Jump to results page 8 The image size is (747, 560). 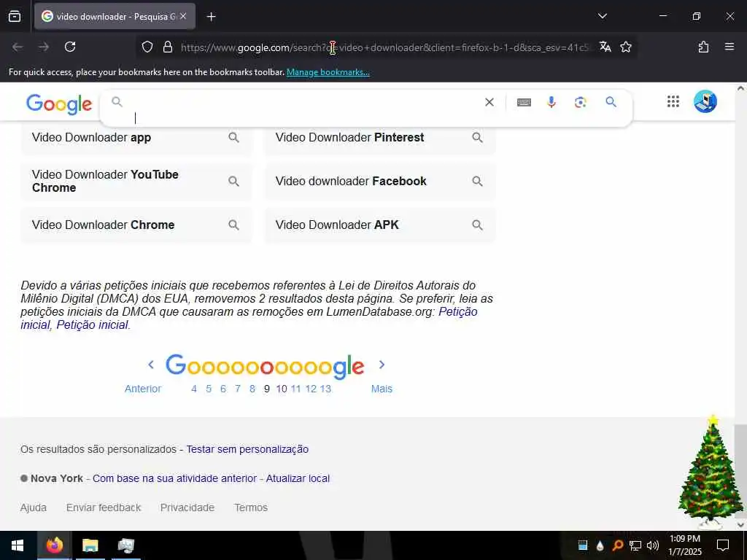(x=252, y=389)
